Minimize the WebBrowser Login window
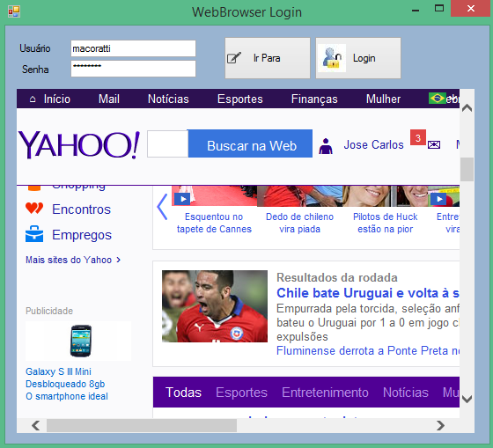The image size is (493, 448). click(x=416, y=10)
